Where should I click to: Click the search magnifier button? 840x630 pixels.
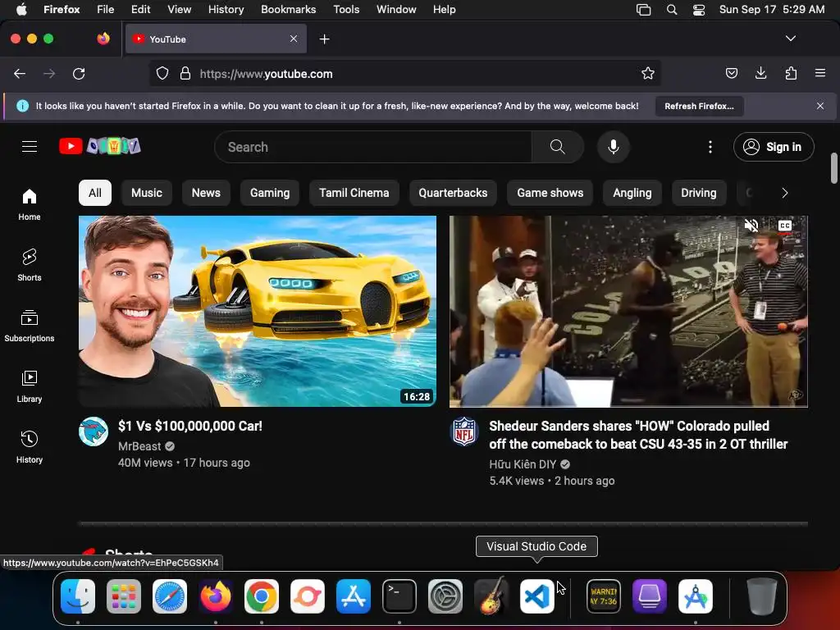(557, 147)
